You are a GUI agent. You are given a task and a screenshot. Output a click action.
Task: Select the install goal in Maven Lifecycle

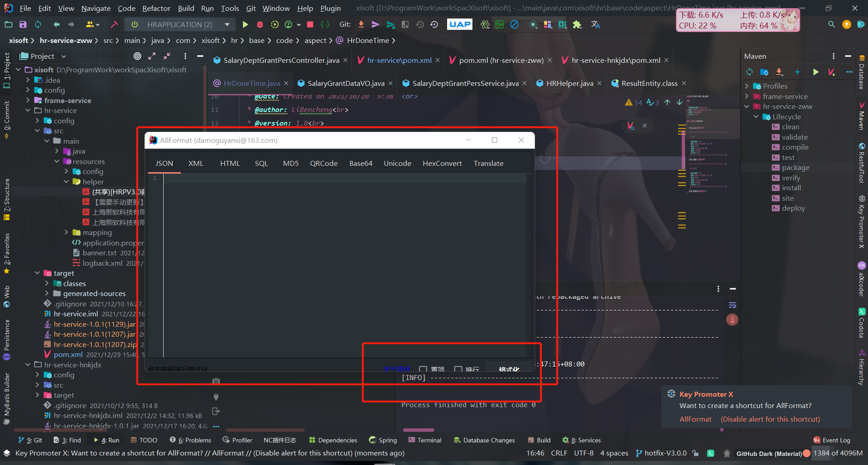pos(791,188)
